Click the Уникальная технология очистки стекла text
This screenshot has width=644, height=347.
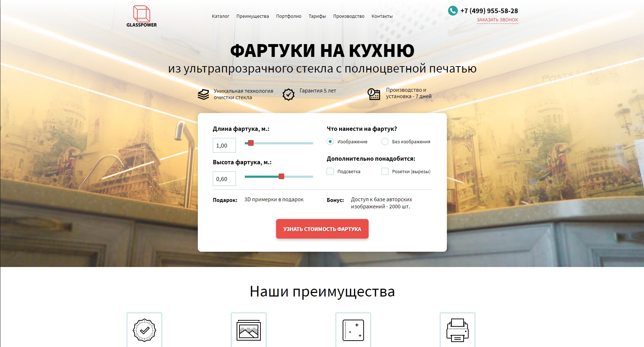[x=243, y=94]
